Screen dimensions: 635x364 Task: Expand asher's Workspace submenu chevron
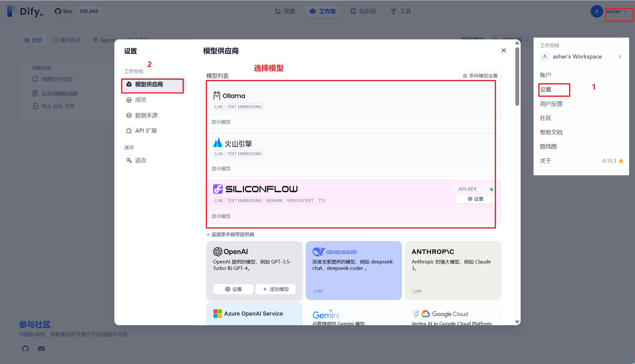pyautogui.click(x=620, y=56)
